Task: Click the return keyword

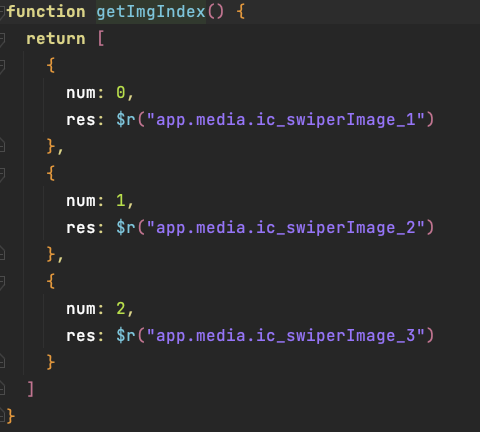Action: (56, 39)
